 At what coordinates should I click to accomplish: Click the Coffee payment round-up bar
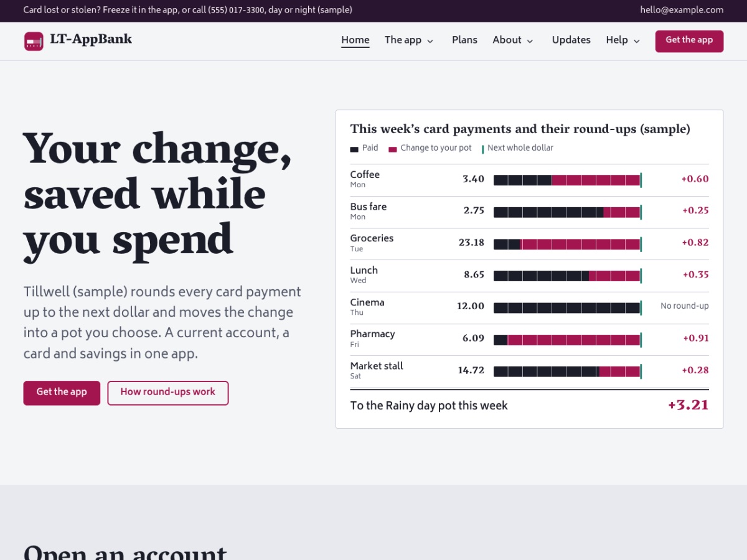pyautogui.click(x=567, y=180)
